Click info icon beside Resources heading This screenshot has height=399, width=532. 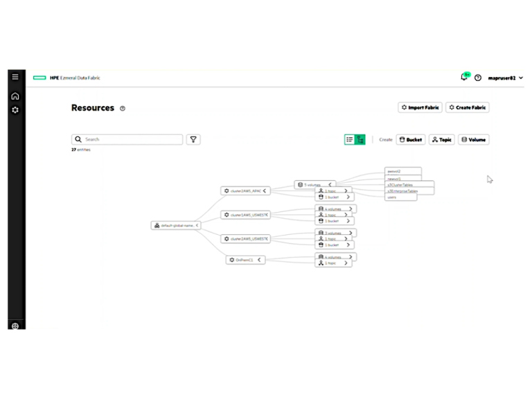click(x=123, y=109)
